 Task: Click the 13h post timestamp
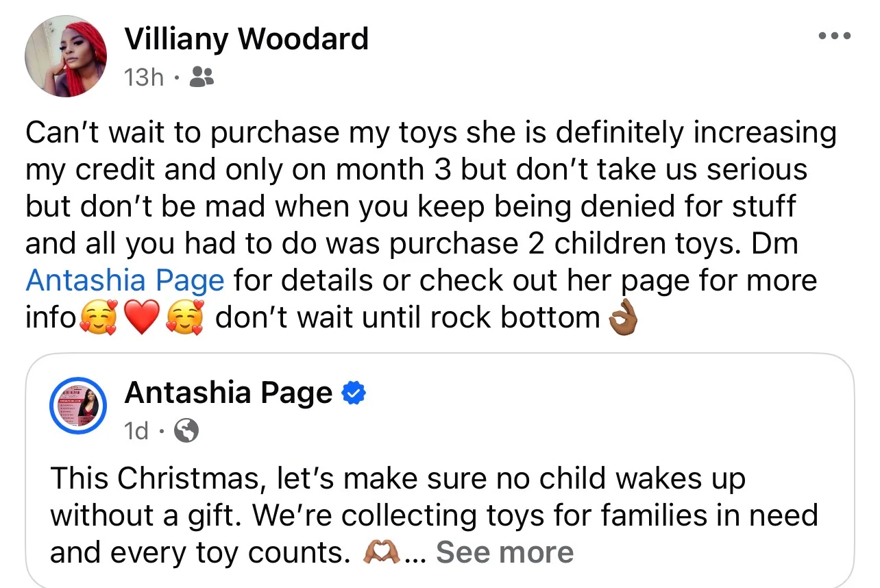144,77
